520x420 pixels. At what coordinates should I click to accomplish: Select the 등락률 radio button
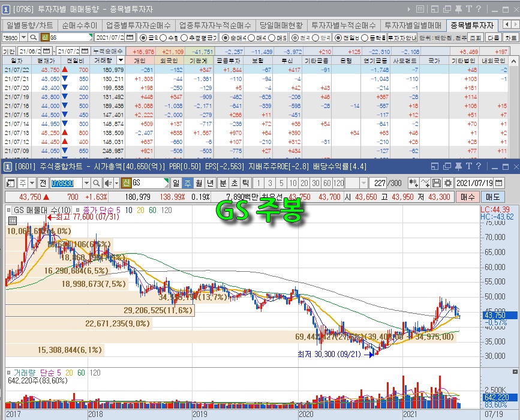(x=365, y=38)
